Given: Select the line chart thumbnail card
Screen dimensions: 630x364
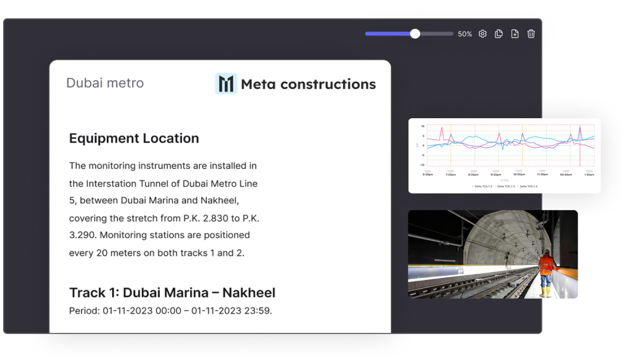Looking at the screenshot, I should 504,156.
